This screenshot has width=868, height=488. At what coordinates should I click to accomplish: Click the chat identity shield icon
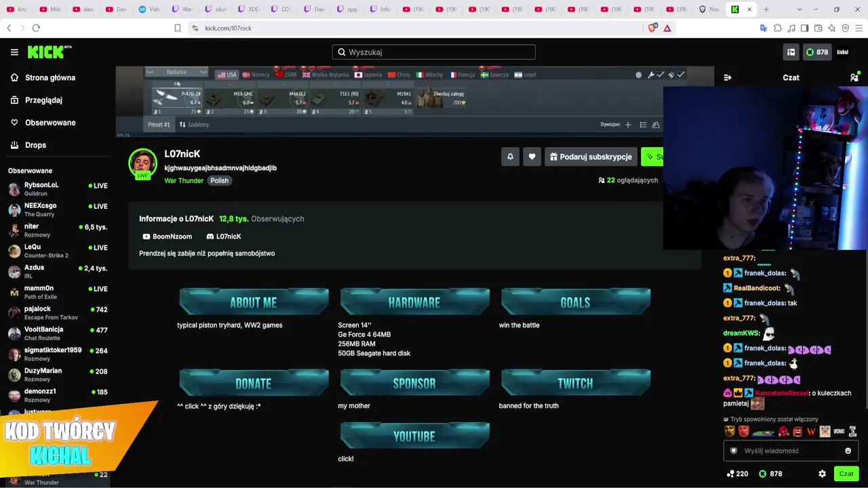tap(733, 451)
